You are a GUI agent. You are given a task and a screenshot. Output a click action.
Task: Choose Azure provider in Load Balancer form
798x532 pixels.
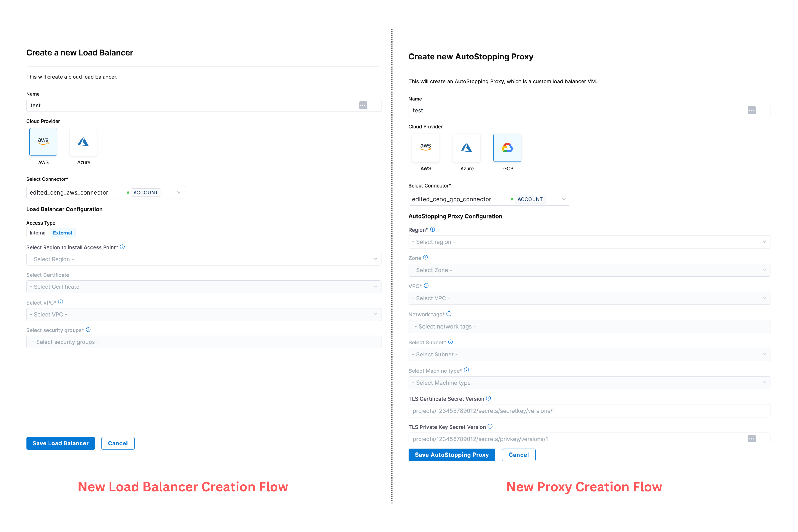(83, 142)
